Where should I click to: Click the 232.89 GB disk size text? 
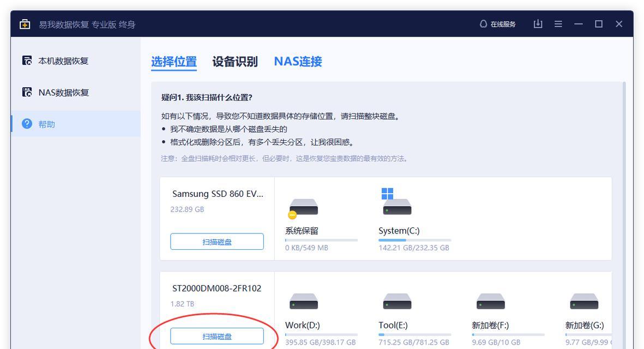187,209
